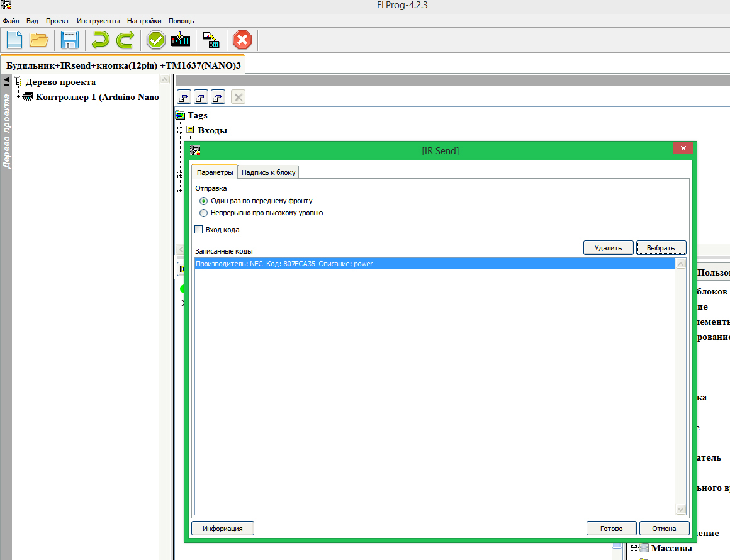Open the Инструменты menu
This screenshot has width=730, height=560.
pyautogui.click(x=98, y=21)
